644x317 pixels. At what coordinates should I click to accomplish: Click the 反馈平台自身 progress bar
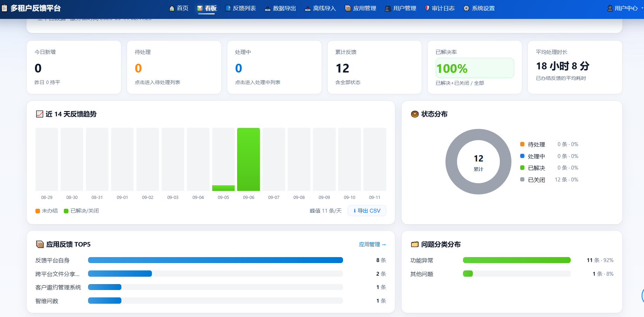215,260
